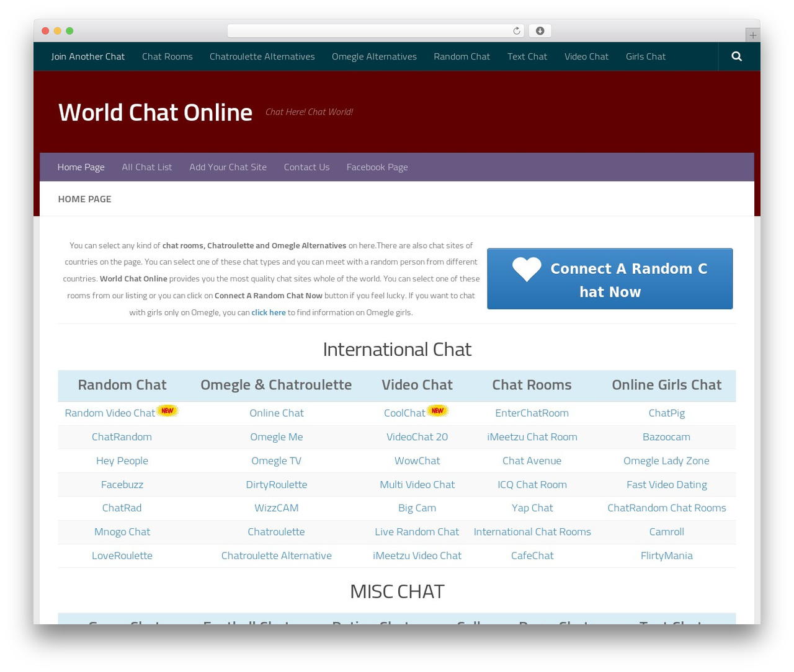This screenshot has height=672, width=794.
Task: Open Random Video Chat link
Action: click(110, 413)
